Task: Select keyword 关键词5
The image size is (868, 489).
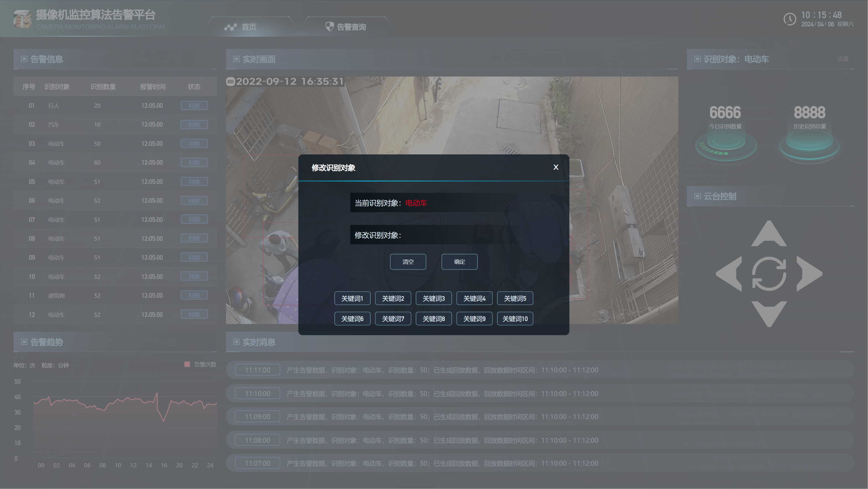Action: [515, 299]
